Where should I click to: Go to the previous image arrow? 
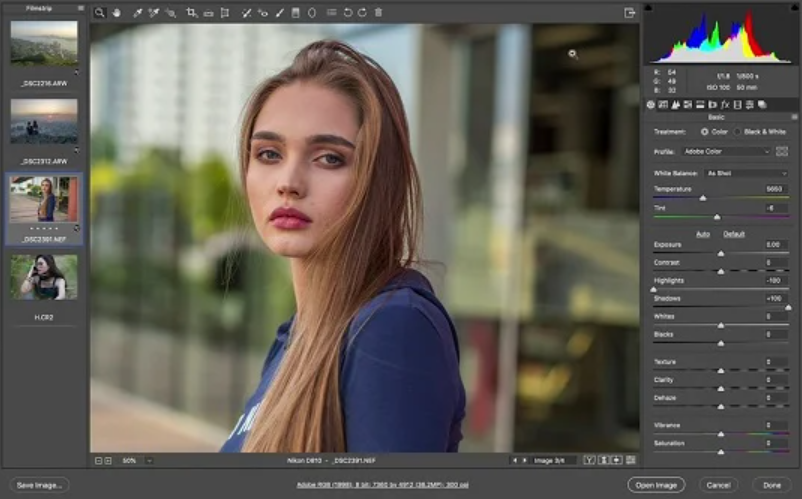(515, 461)
